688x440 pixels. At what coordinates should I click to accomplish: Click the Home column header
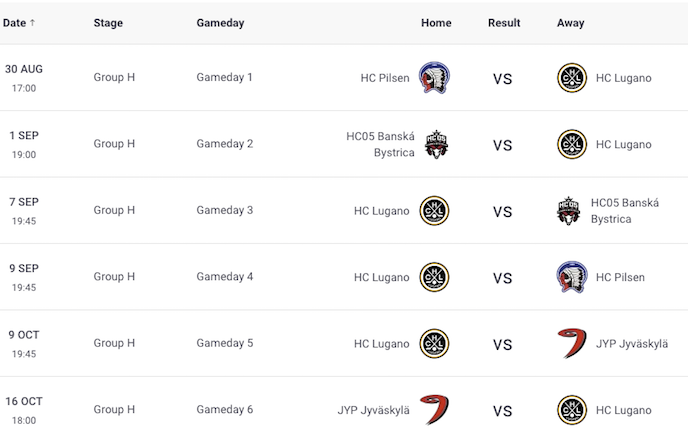pyautogui.click(x=436, y=23)
